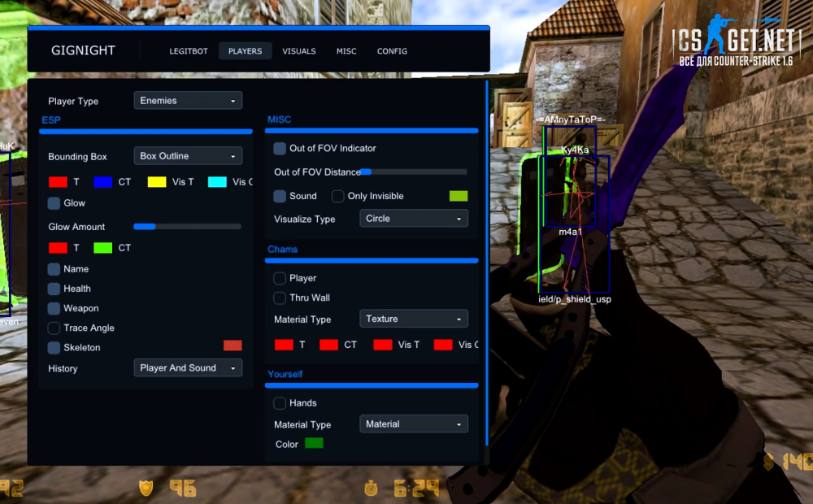The height and width of the screenshot is (504, 813).
Task: Click the Bounding Box label
Action: click(x=77, y=157)
